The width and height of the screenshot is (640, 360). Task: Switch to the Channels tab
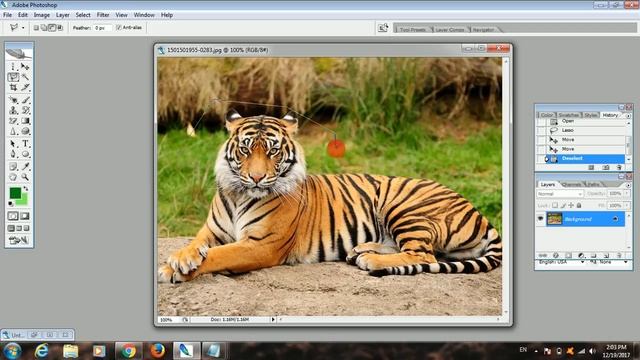[x=571, y=184]
